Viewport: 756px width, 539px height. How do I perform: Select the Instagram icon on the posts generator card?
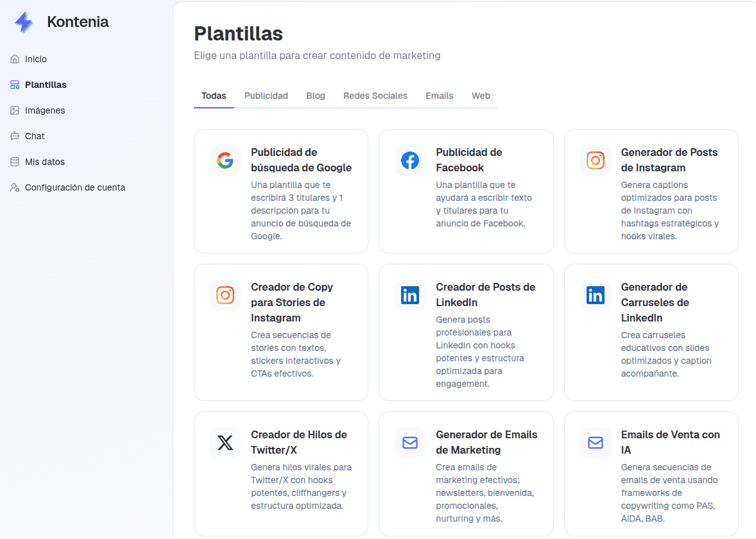pos(595,160)
